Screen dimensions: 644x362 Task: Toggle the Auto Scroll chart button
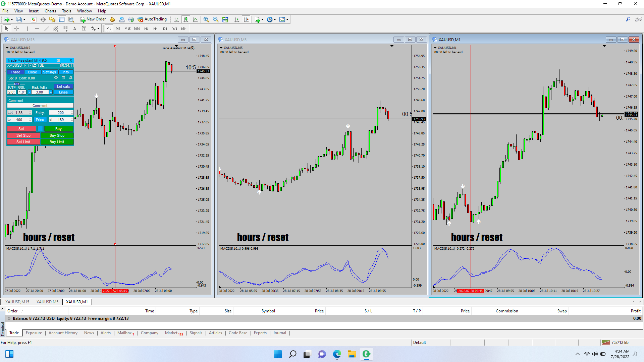click(x=237, y=19)
